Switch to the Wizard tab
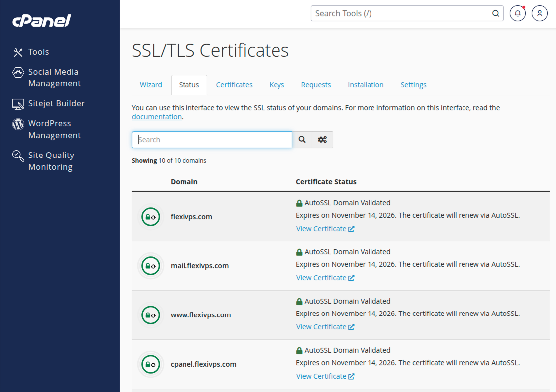556x392 pixels. pyautogui.click(x=151, y=85)
